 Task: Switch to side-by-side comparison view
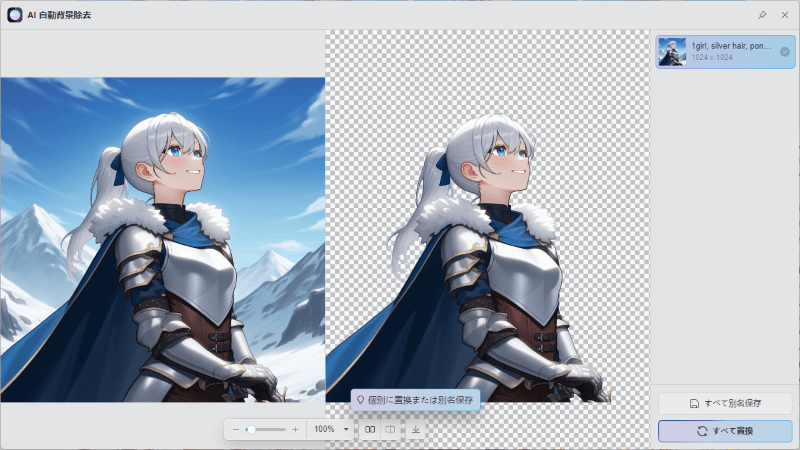pos(370,429)
